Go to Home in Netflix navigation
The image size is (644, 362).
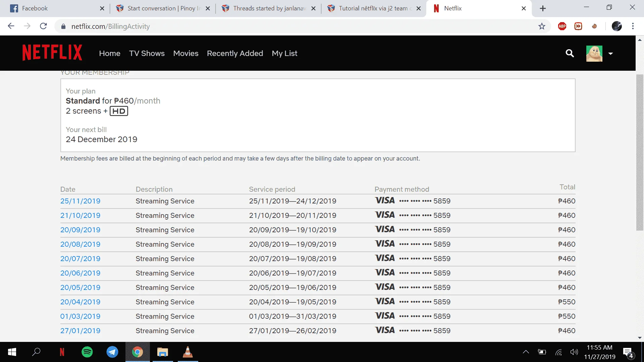click(x=110, y=53)
